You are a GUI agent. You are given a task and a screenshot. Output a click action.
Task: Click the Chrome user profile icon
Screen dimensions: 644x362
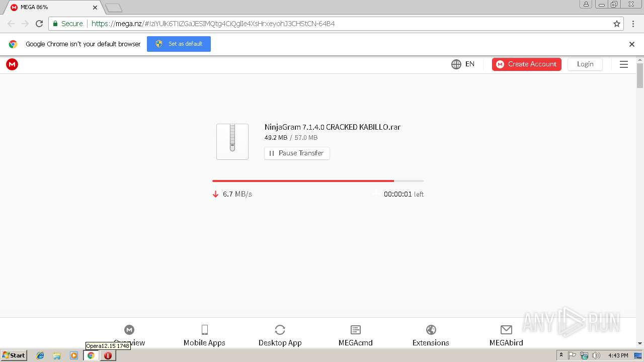click(586, 4)
